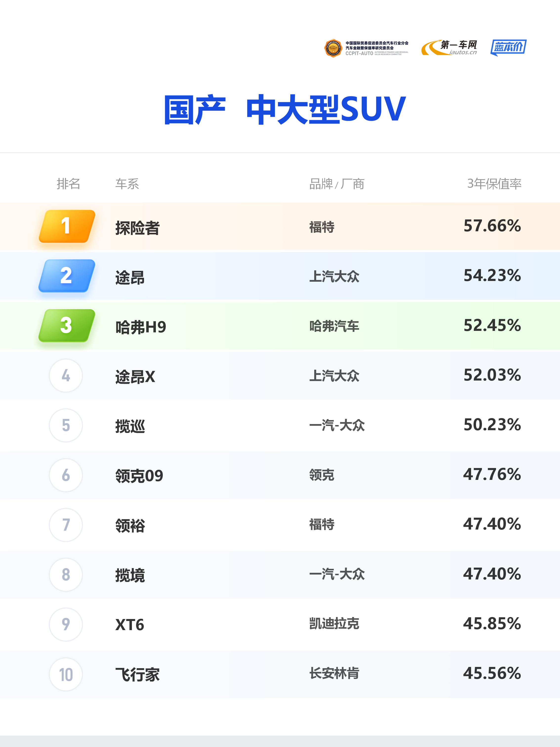Click the green rank 3 badge
The width and height of the screenshot is (560, 747).
pos(67,325)
